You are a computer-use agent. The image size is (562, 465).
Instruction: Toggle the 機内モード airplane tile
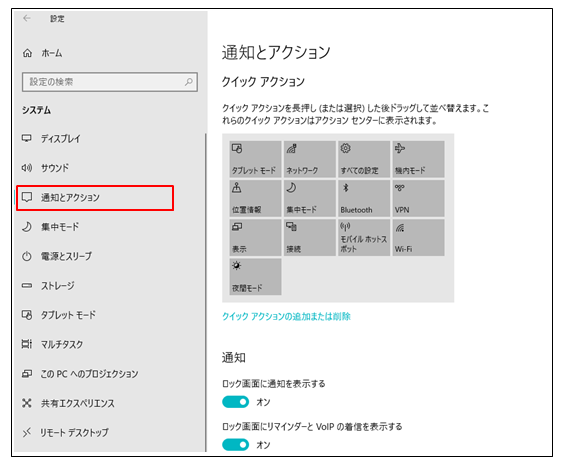[419, 159]
